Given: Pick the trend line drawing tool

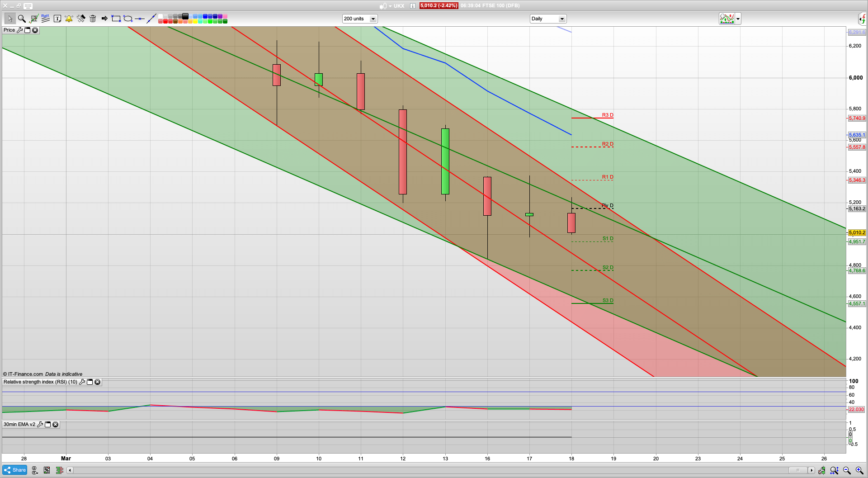Looking at the screenshot, I should coord(151,19).
